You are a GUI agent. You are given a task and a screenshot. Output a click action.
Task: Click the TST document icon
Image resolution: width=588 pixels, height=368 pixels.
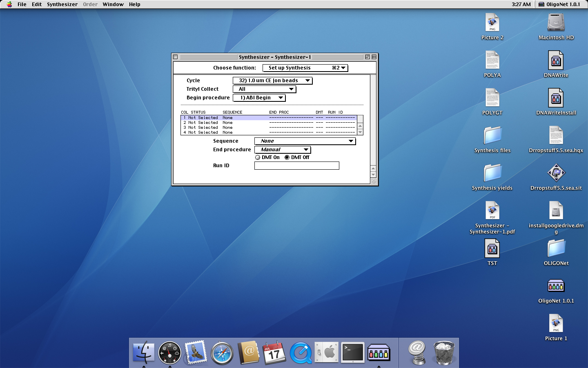tap(492, 249)
